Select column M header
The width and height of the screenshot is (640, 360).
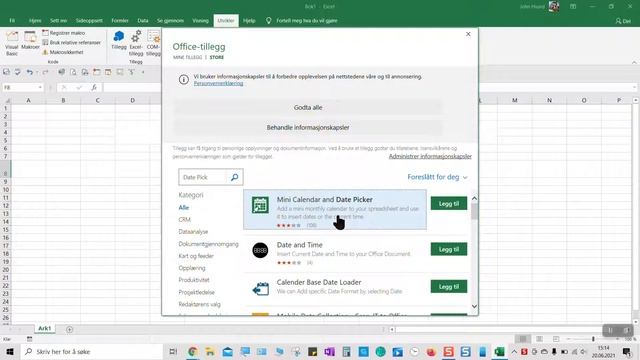tap(515, 100)
